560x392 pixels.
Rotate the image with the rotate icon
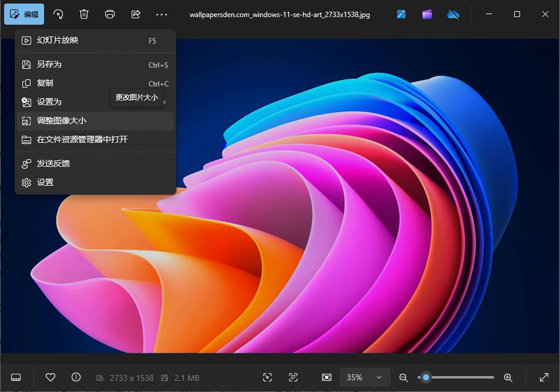[x=58, y=14]
